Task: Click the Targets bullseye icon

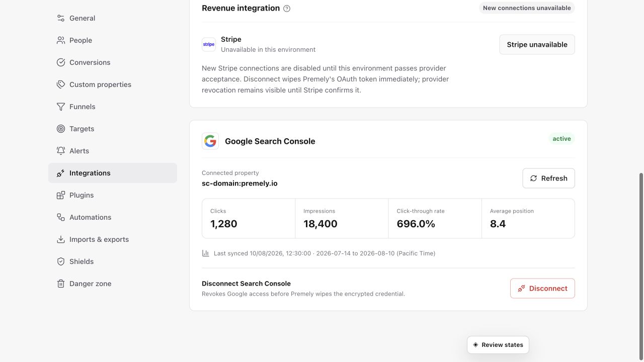Action: tap(61, 129)
